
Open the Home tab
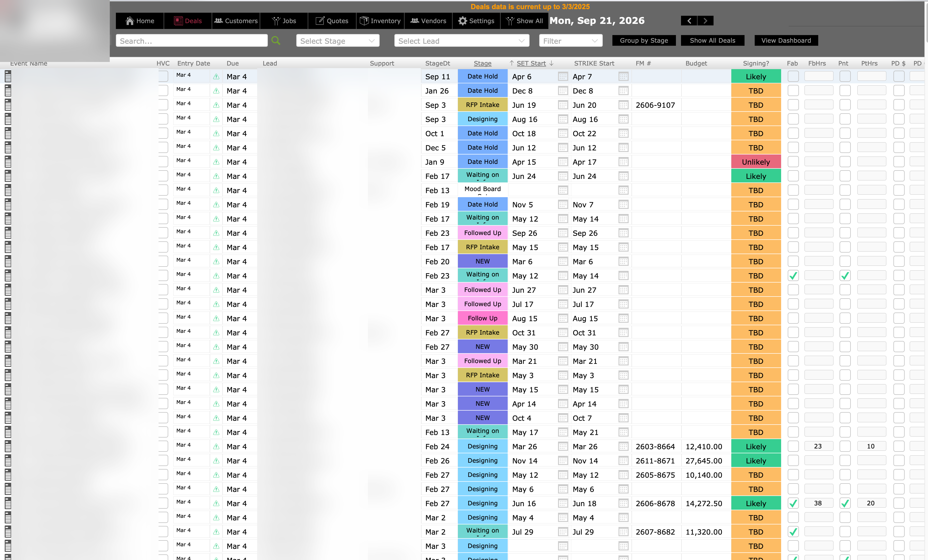click(x=140, y=21)
